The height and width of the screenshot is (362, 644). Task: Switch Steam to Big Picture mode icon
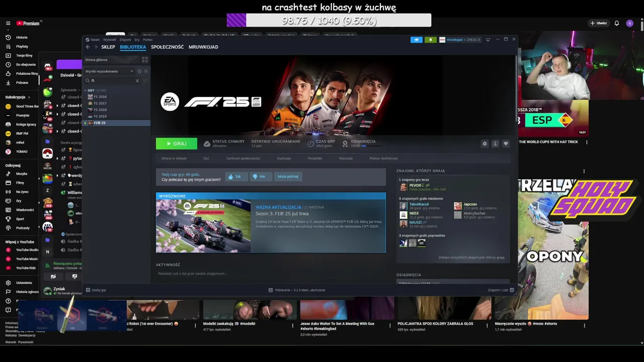[488, 40]
